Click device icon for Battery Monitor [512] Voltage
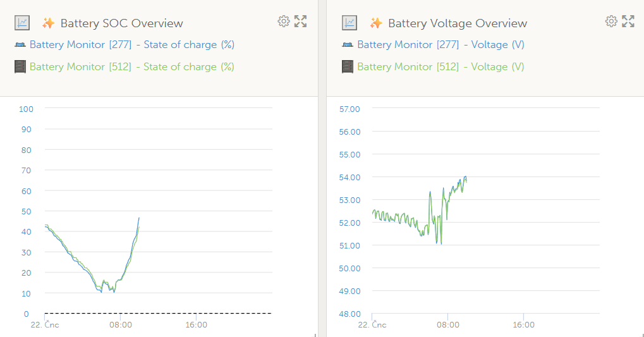Image resolution: width=644 pixels, height=337 pixels. 348,66
